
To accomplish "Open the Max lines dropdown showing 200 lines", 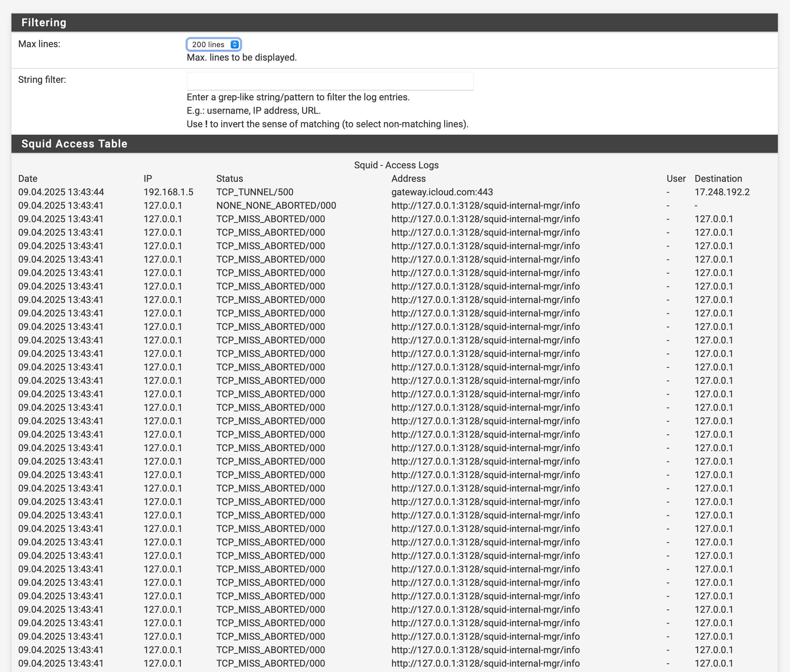I will click(213, 44).
